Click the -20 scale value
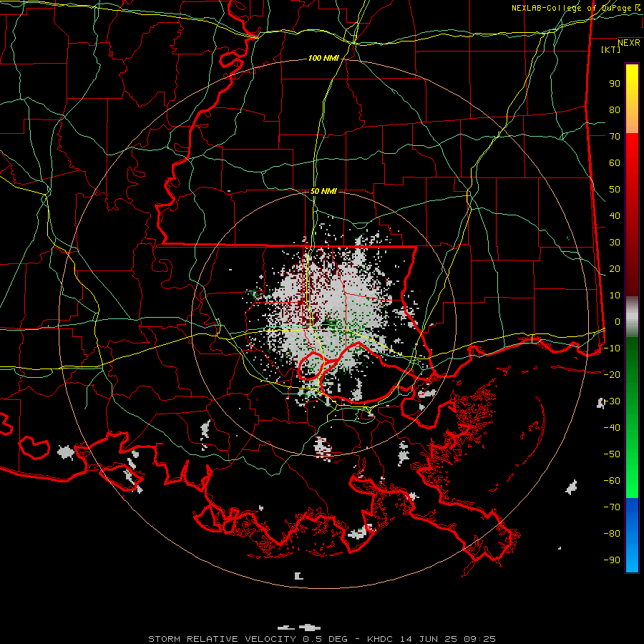 [x=612, y=375]
